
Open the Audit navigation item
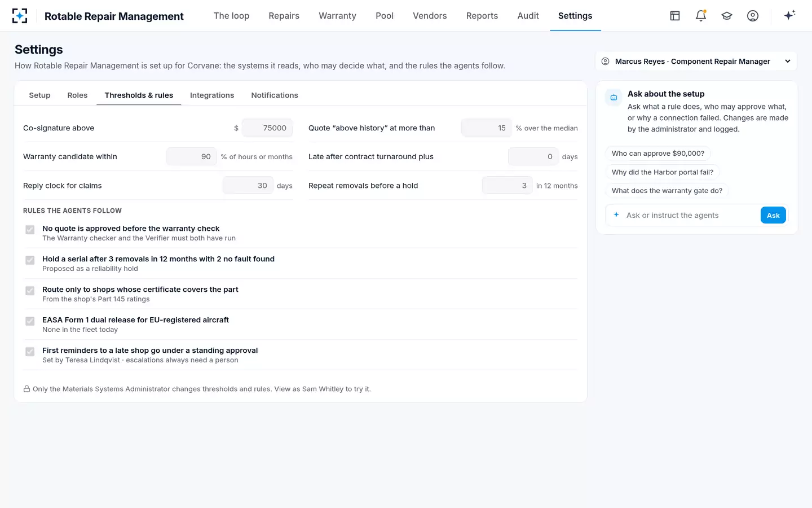528,16
